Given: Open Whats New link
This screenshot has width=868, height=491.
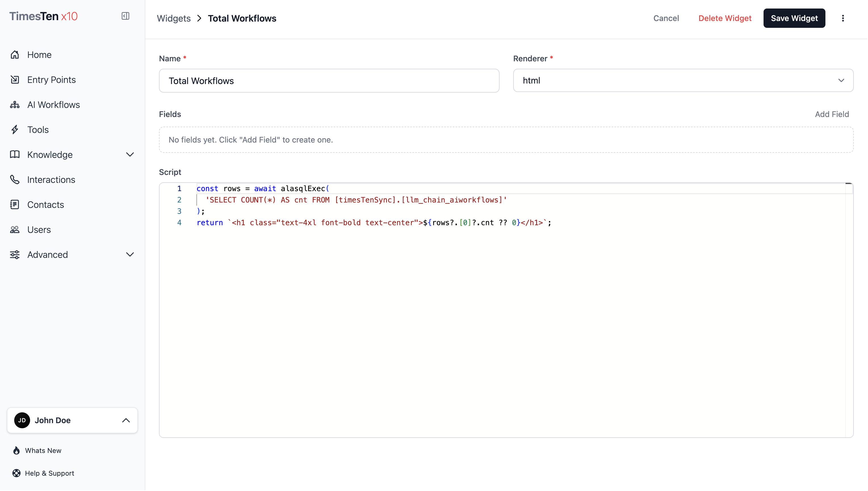Looking at the screenshot, I should [x=43, y=450].
